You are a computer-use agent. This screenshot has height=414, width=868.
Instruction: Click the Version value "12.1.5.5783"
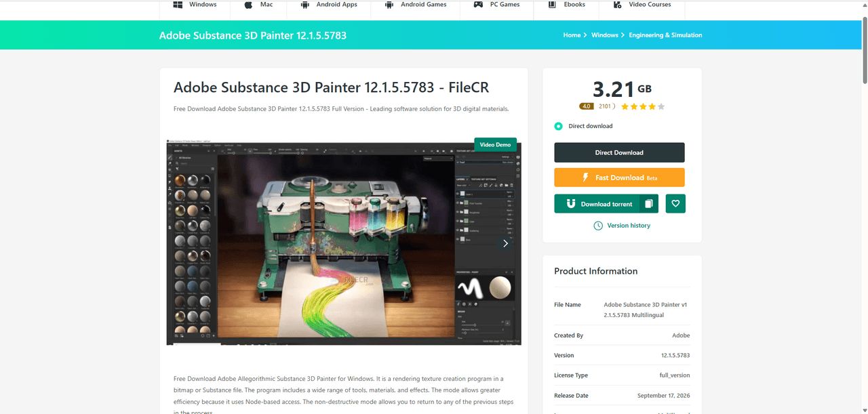(675, 355)
